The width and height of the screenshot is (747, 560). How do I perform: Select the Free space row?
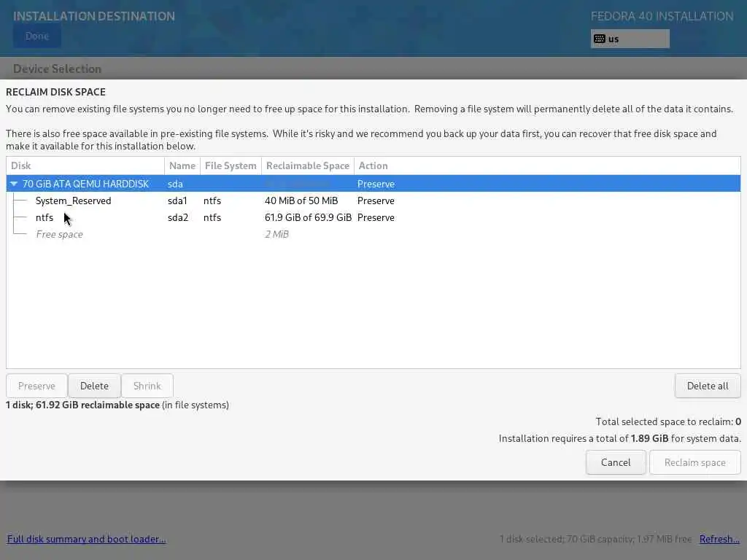(x=373, y=234)
